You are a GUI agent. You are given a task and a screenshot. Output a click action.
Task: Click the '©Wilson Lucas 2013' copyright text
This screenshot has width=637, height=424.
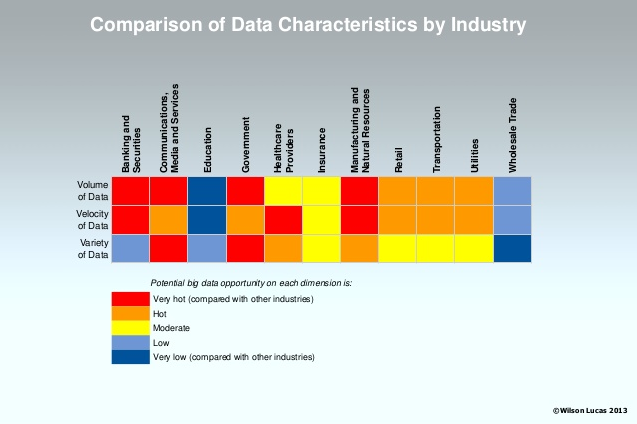(x=589, y=410)
